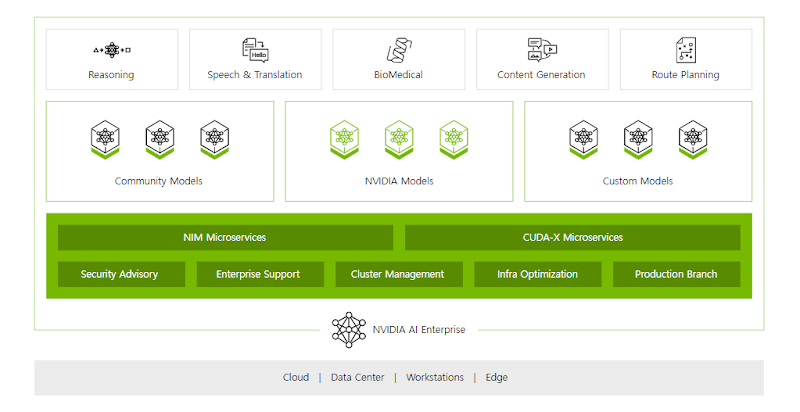The width and height of the screenshot is (800, 412).
Task: Click the Community Models label
Action: click(x=159, y=181)
